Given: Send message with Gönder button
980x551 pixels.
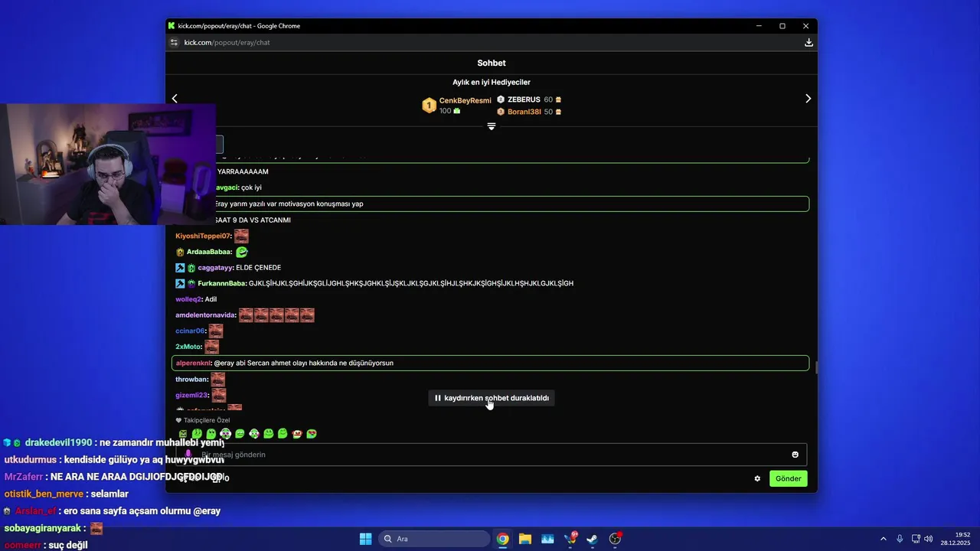Looking at the screenshot, I should click(788, 479).
